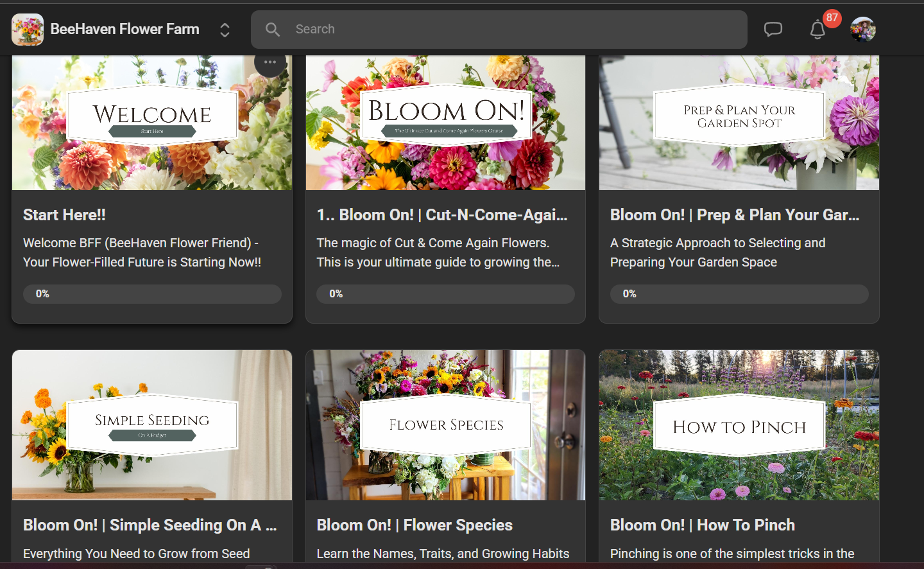Screen dimensions: 924x569
Task: Click the Prep & Plan 0% progress bar
Action: point(739,294)
